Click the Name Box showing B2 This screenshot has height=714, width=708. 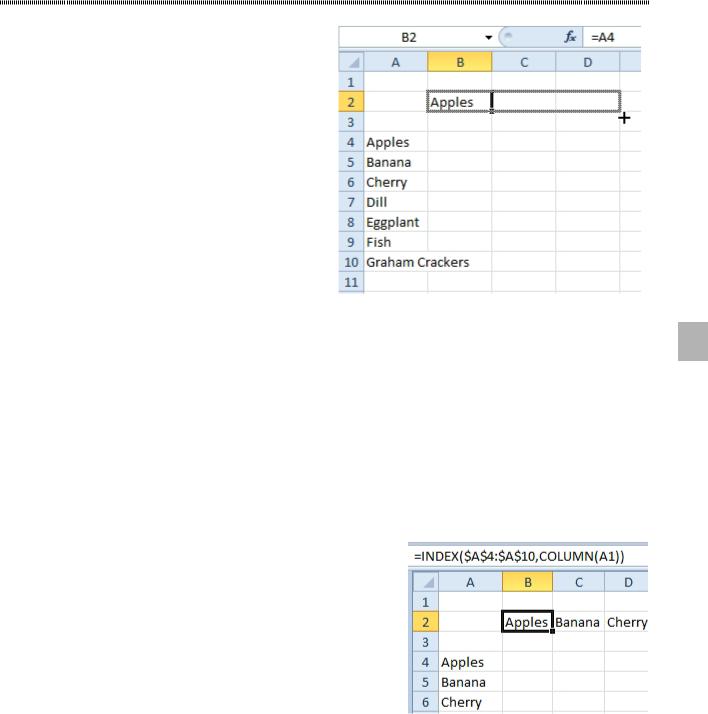(416, 37)
